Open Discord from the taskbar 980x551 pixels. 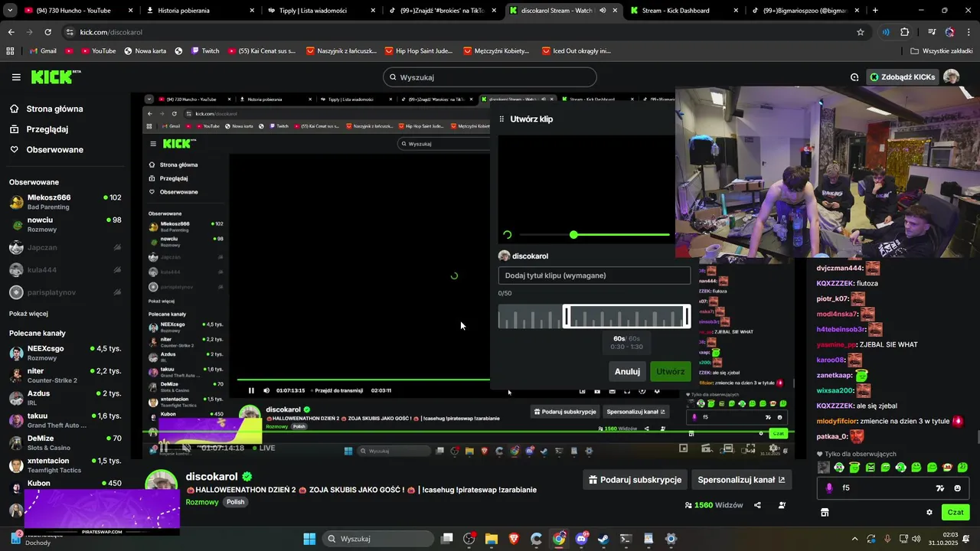582,539
